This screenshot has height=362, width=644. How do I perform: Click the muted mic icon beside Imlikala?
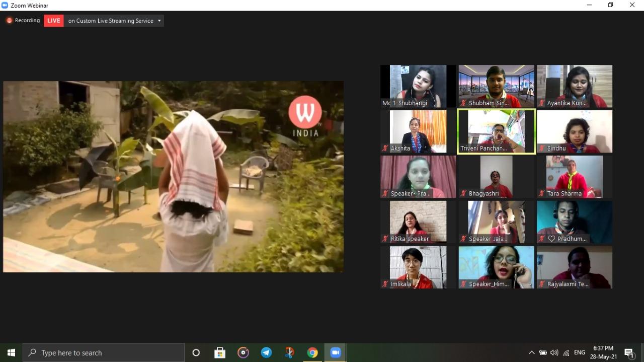(x=385, y=284)
